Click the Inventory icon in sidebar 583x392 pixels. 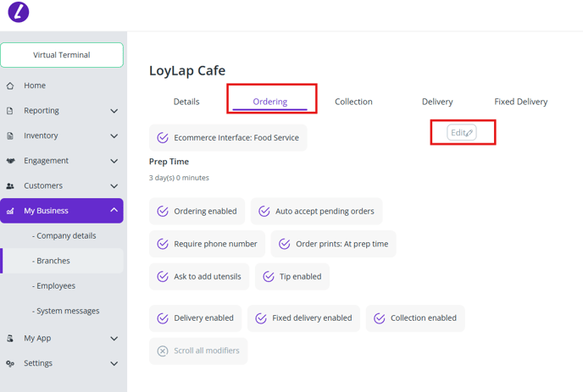pyautogui.click(x=10, y=135)
